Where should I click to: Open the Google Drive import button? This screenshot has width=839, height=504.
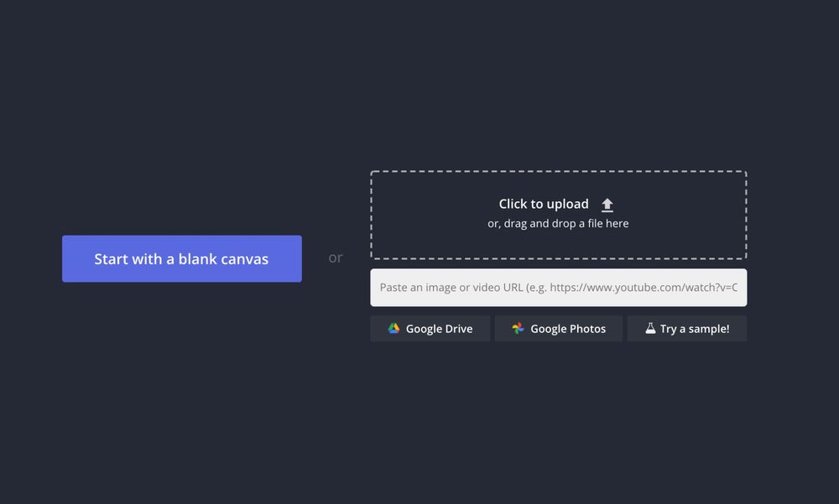[x=430, y=329]
